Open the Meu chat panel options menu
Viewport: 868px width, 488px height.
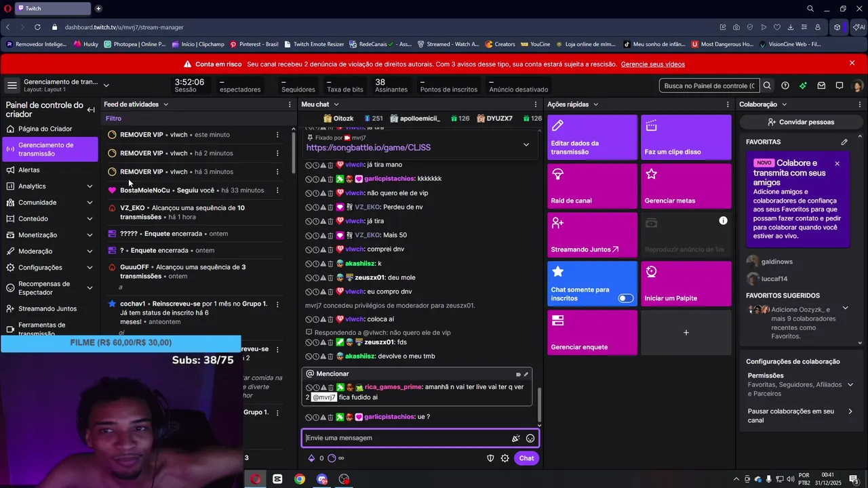coord(536,104)
